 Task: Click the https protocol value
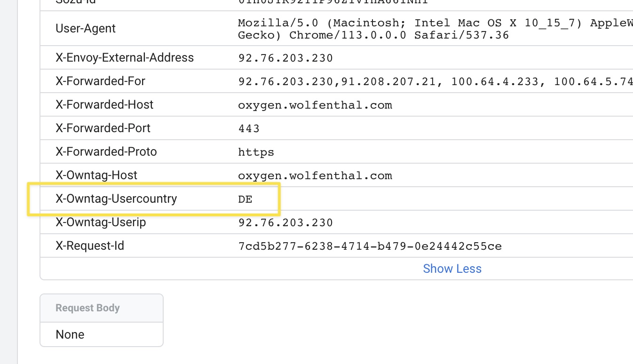(256, 152)
